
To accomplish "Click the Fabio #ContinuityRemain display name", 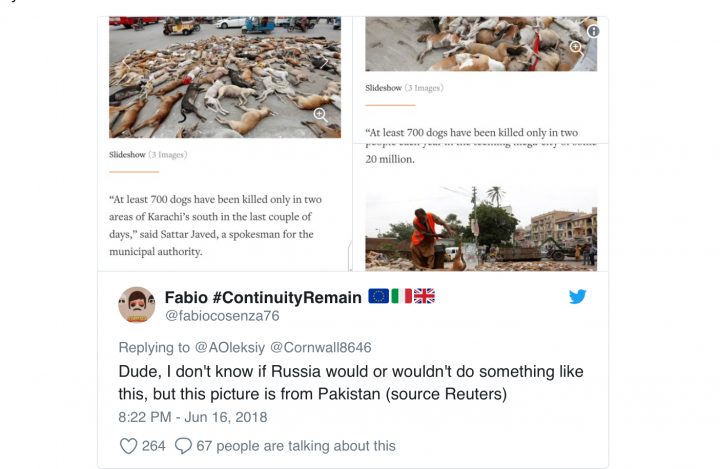I will coord(262,296).
